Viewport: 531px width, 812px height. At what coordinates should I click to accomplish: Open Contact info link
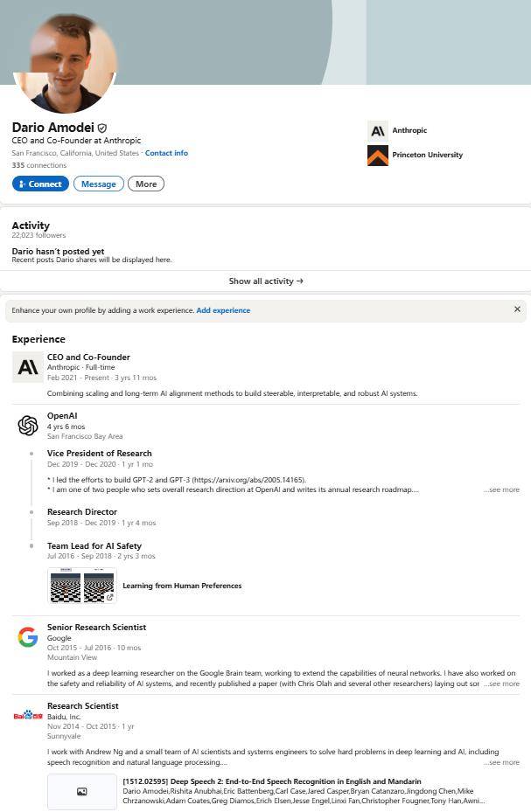click(166, 153)
